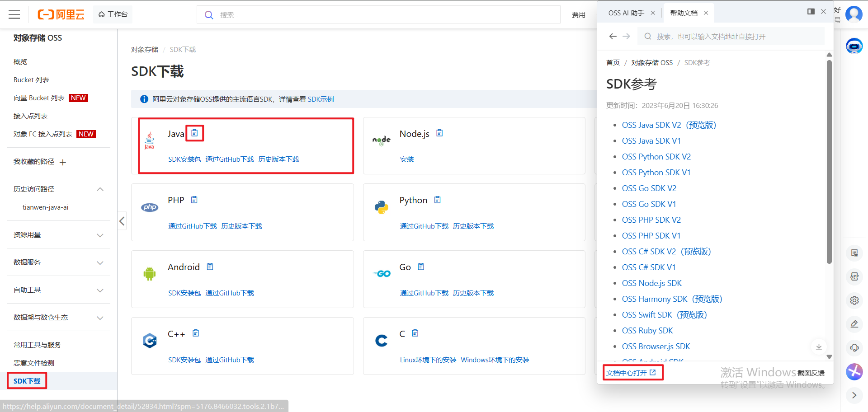Open Java 通过GitHub下载 link
Screen dimensions: 868x412
(230, 159)
